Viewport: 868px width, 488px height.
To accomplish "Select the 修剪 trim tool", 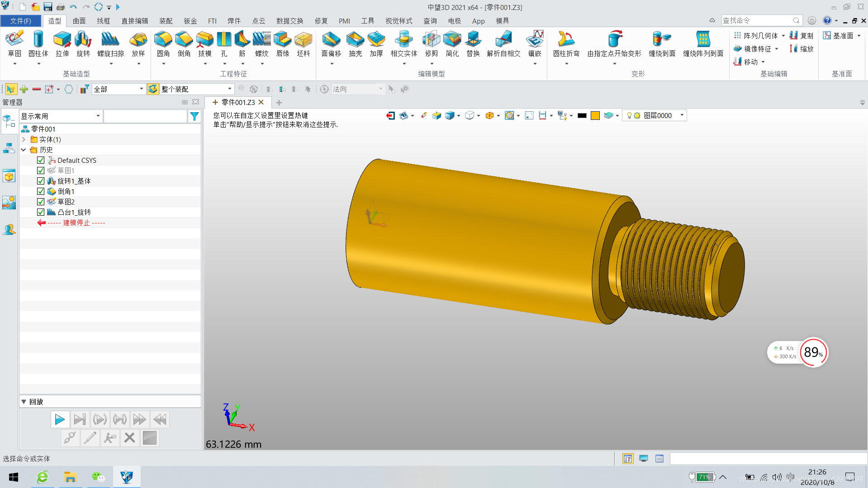I will pyautogui.click(x=432, y=44).
